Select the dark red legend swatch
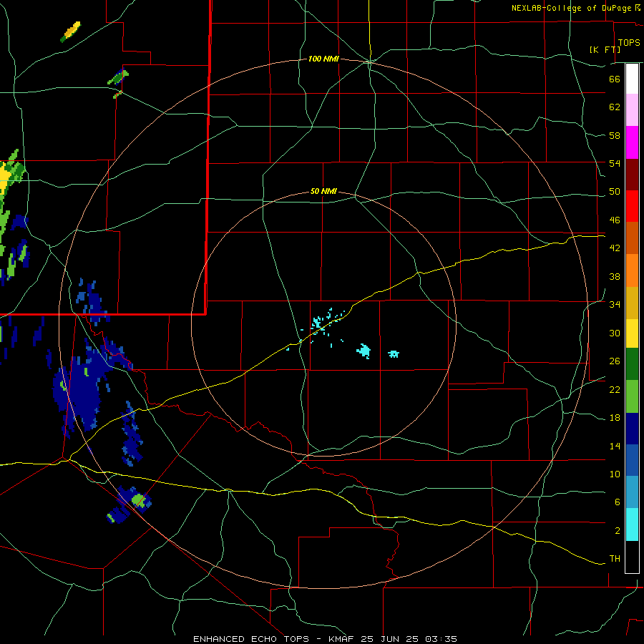Image resolution: width=644 pixels, height=644 pixels. pyautogui.click(x=632, y=175)
